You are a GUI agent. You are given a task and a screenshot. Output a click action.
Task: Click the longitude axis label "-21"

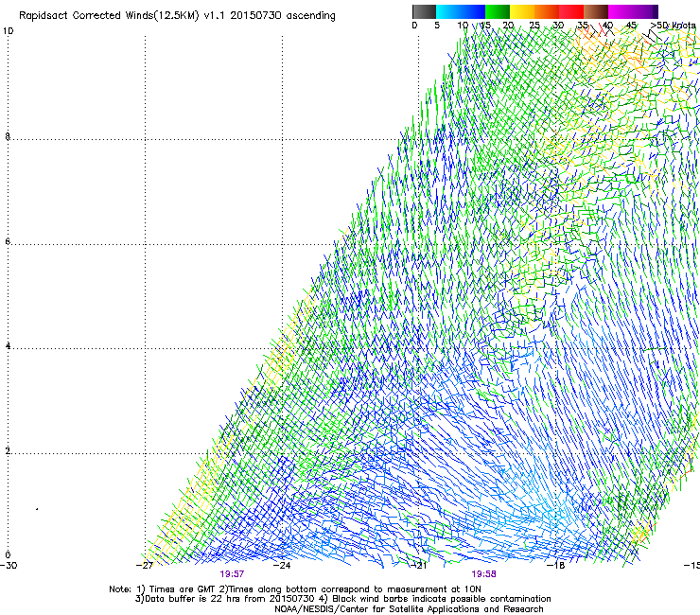tap(419, 566)
